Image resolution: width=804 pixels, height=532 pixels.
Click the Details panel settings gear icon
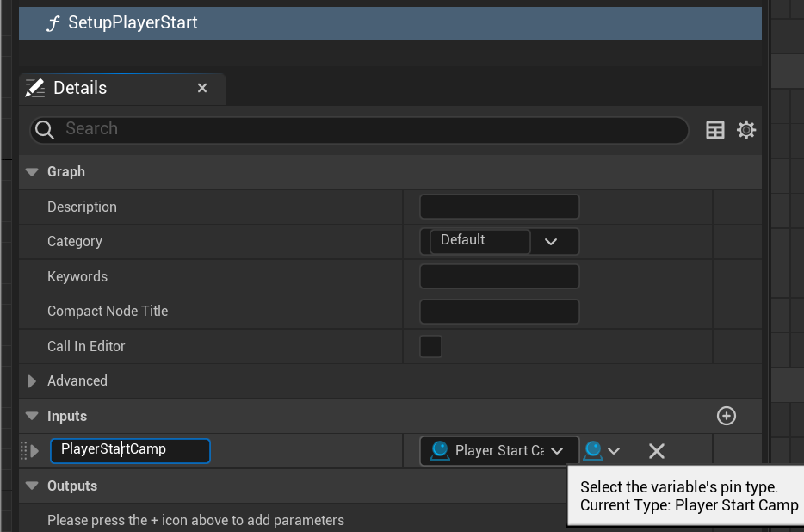[x=746, y=130]
